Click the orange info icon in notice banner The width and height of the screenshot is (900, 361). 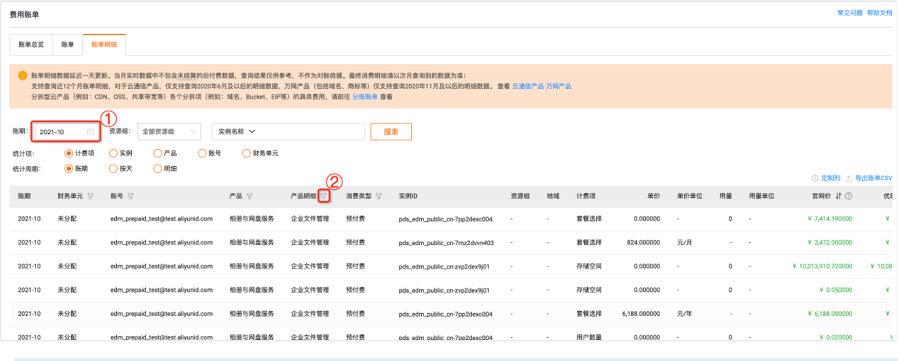22,75
